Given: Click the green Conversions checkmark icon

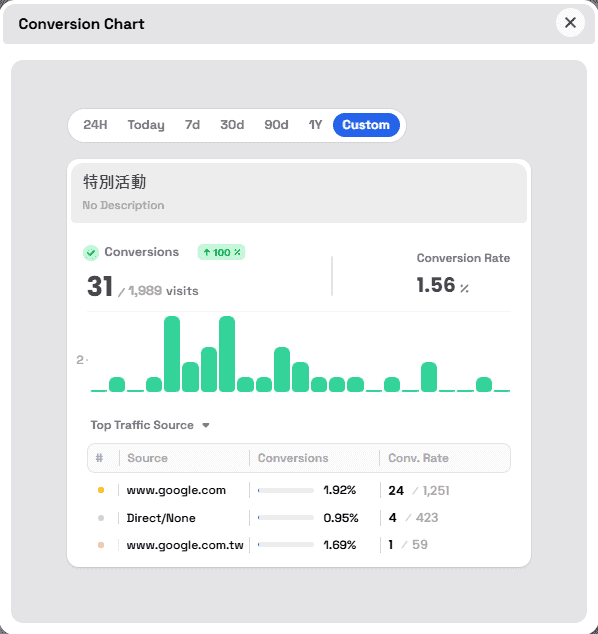Looking at the screenshot, I should click(x=91, y=253).
